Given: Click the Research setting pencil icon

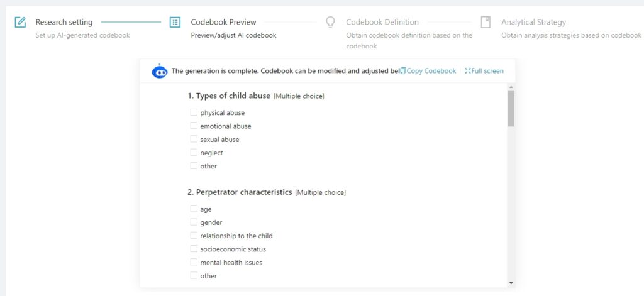Looking at the screenshot, I should (x=20, y=22).
